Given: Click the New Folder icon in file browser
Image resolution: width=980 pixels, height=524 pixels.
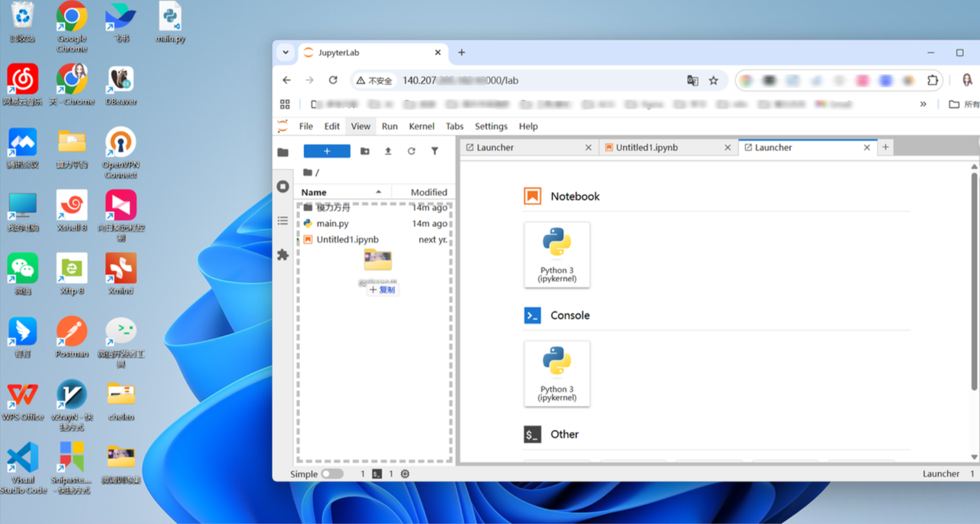Looking at the screenshot, I should point(364,151).
